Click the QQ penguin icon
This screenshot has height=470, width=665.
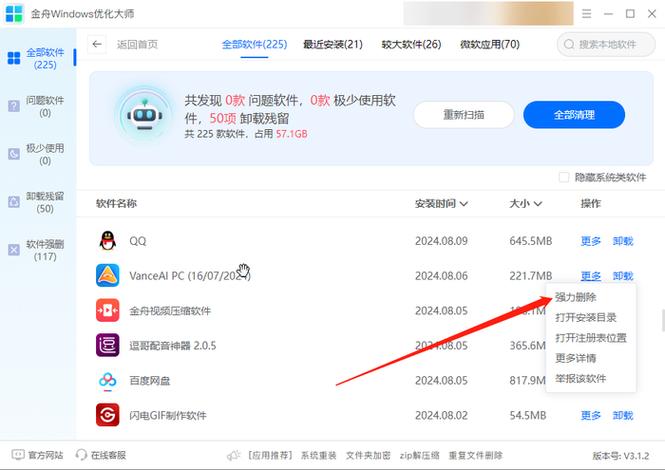click(108, 241)
